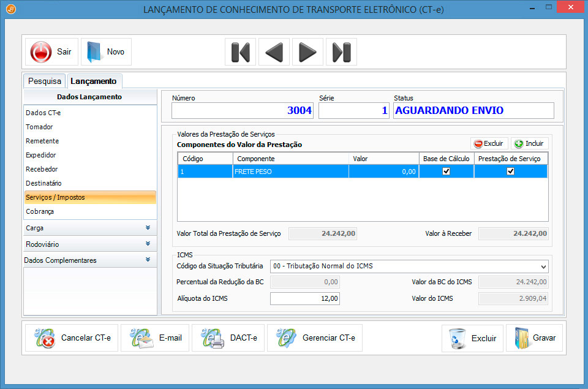The height and width of the screenshot is (389, 588).
Task: Toggle Base de Cálculo checkbox for FRETE PESO
Action: (x=447, y=172)
